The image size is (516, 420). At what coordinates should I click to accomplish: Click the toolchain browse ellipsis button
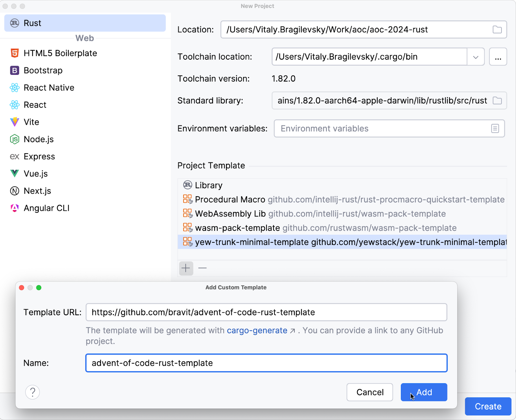coord(498,57)
